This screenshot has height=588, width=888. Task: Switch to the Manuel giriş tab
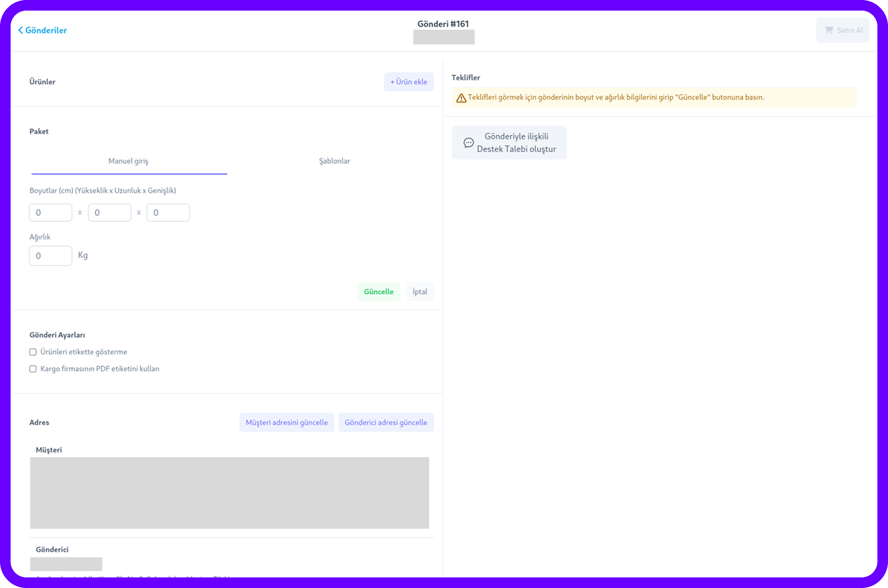pos(129,161)
